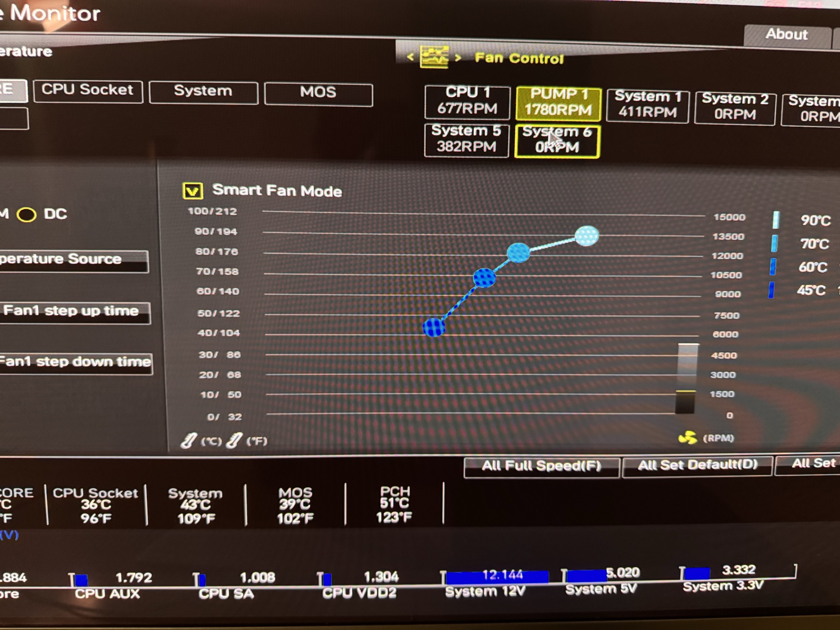Toggle the Smart Fan Mode checkbox

point(192,190)
